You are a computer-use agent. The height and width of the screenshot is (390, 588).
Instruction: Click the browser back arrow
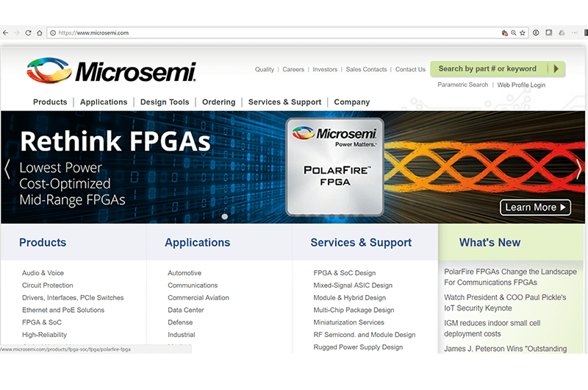5,33
